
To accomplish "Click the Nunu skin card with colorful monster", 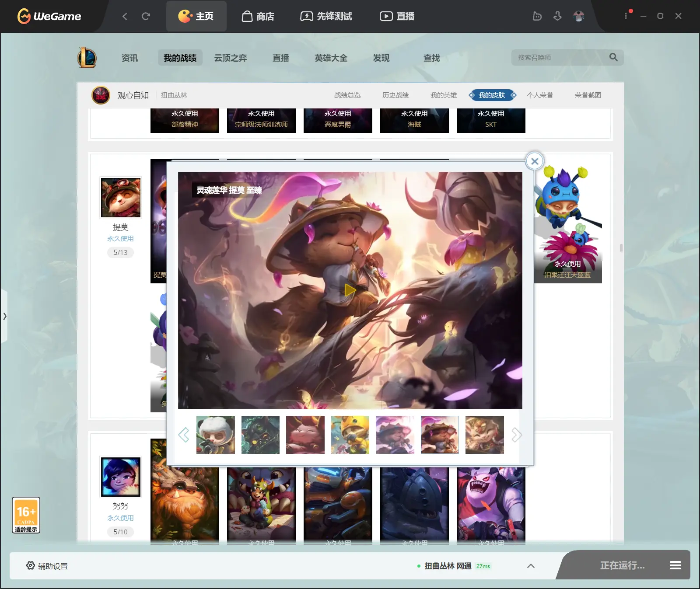I will [x=261, y=505].
